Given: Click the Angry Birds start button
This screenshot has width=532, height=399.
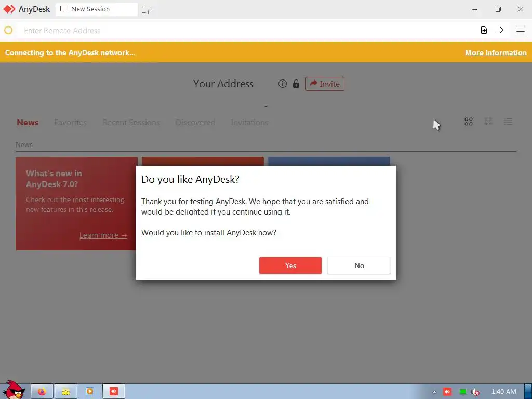Looking at the screenshot, I should [14, 390].
